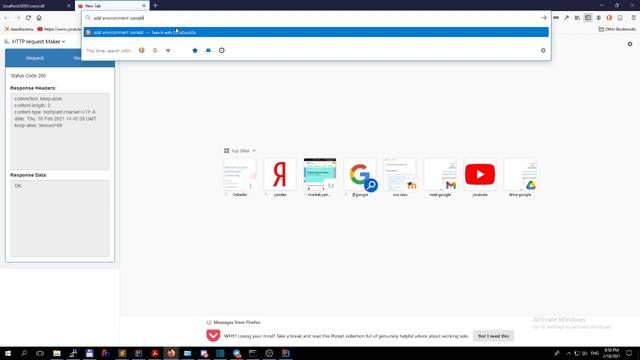
Task: Close the New Tab tab
Action: click(x=144, y=6)
